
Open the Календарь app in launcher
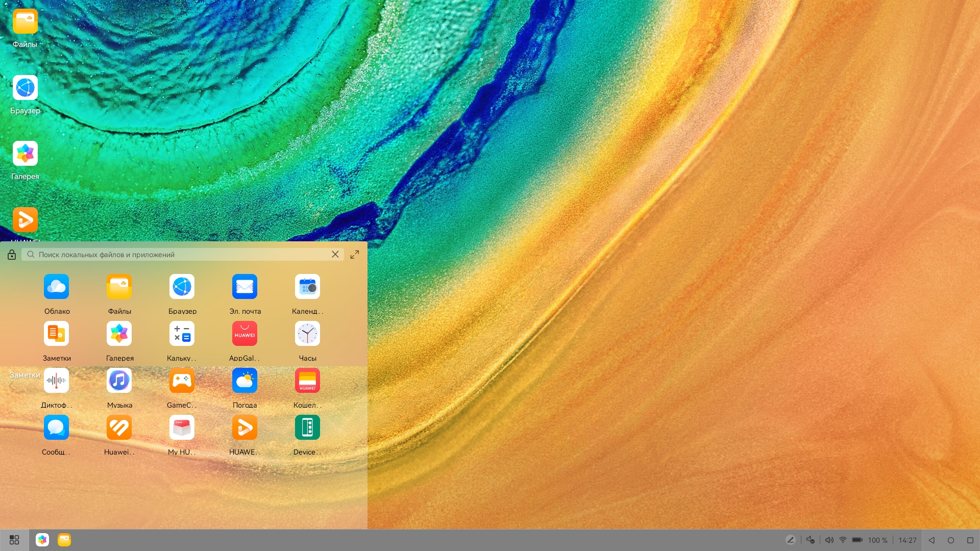coord(307,287)
